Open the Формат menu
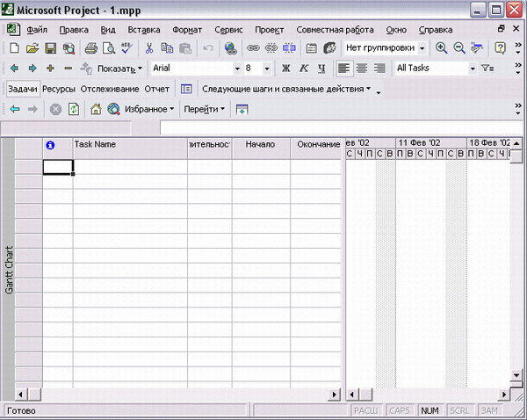This screenshot has height=420, width=527. (187, 30)
